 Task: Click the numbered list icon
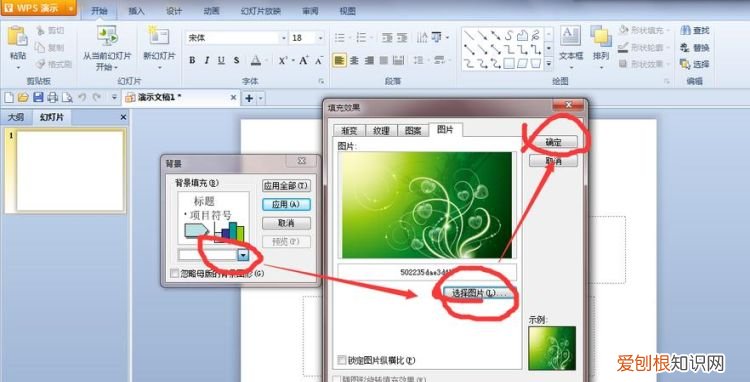click(x=361, y=38)
